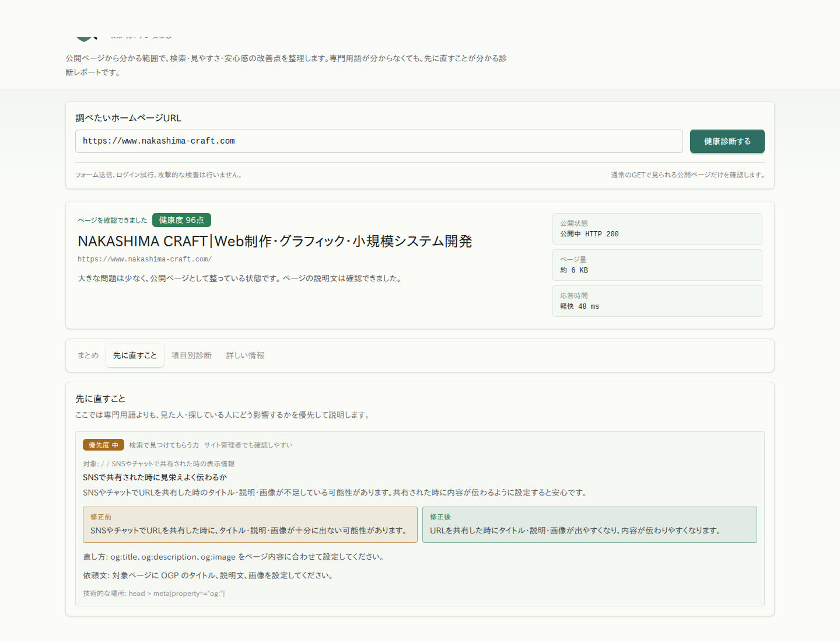This screenshot has width=840, height=642.
Task: Click the フォーム送信、ログイン試行 disclaimer note
Action: tap(159, 175)
